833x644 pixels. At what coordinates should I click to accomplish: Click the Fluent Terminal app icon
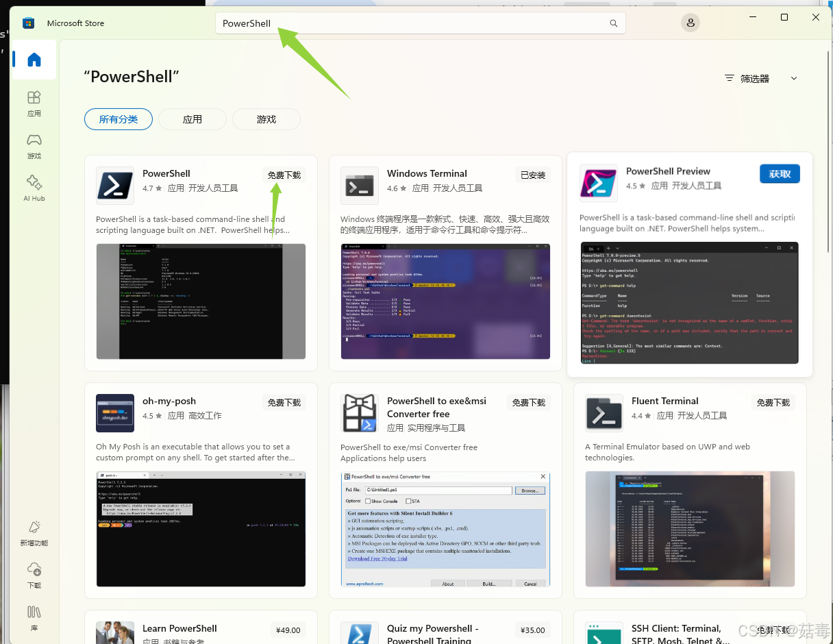(604, 412)
